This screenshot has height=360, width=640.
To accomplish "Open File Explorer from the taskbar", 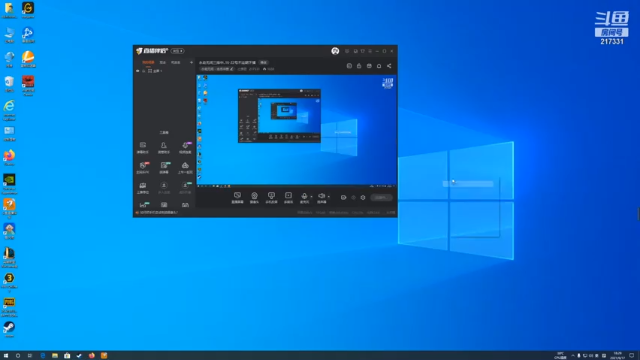I will (x=55, y=356).
